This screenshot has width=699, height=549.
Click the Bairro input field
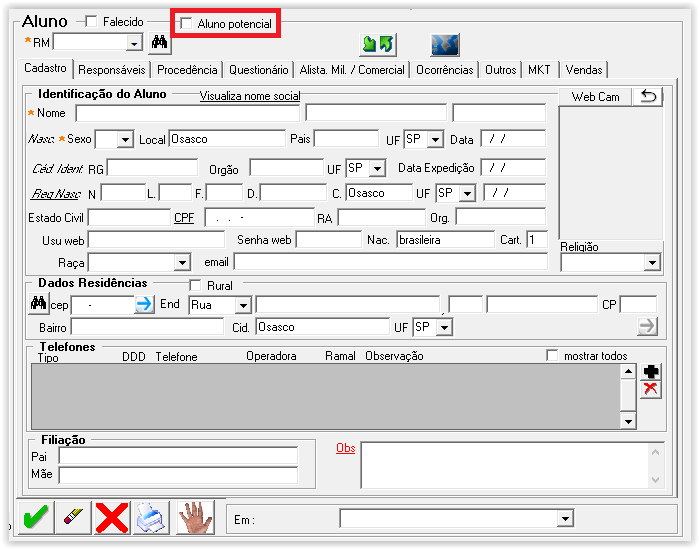[x=147, y=328]
